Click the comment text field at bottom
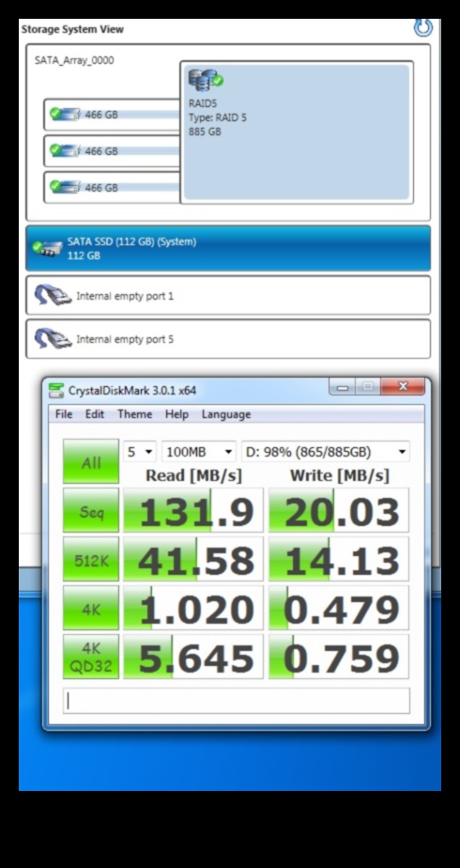 point(236,701)
